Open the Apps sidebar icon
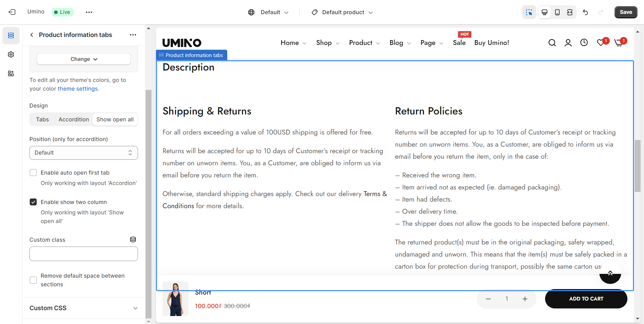 [11, 74]
